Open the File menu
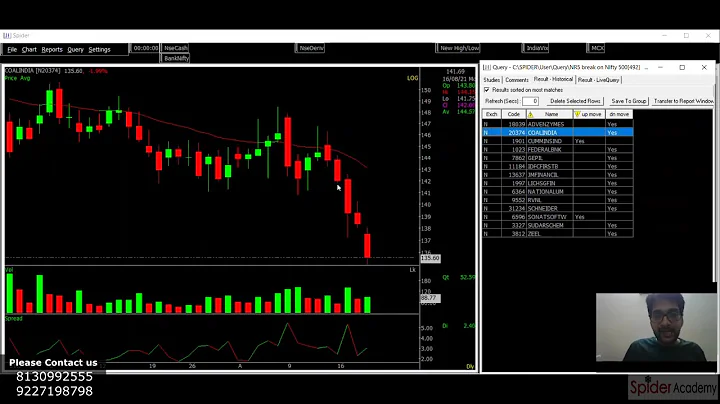Screen dimensions: 720x404 [x=12, y=50]
